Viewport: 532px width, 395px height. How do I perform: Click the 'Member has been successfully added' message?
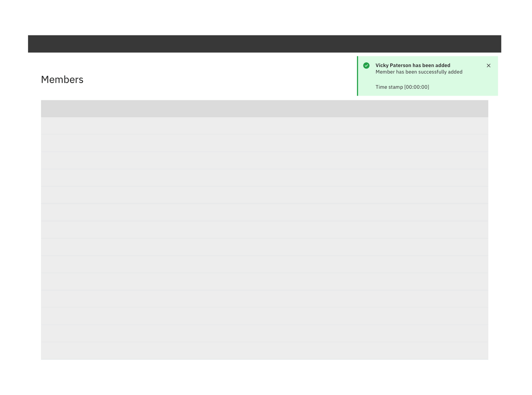(419, 72)
